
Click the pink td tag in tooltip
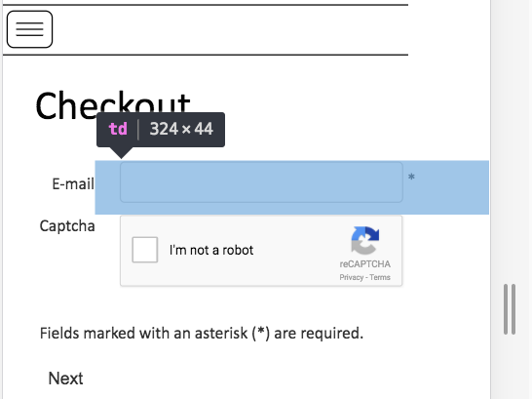(x=118, y=130)
